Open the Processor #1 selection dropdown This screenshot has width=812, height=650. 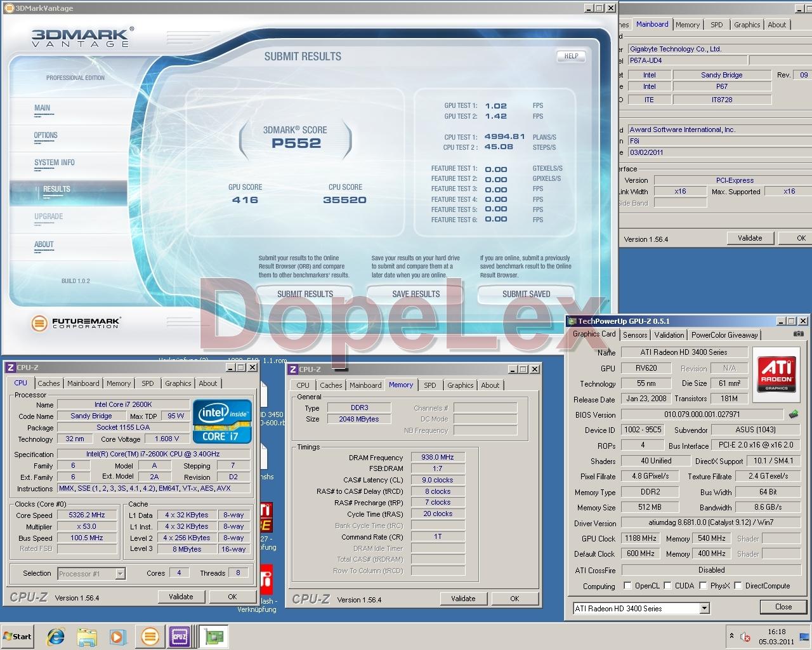(x=120, y=574)
